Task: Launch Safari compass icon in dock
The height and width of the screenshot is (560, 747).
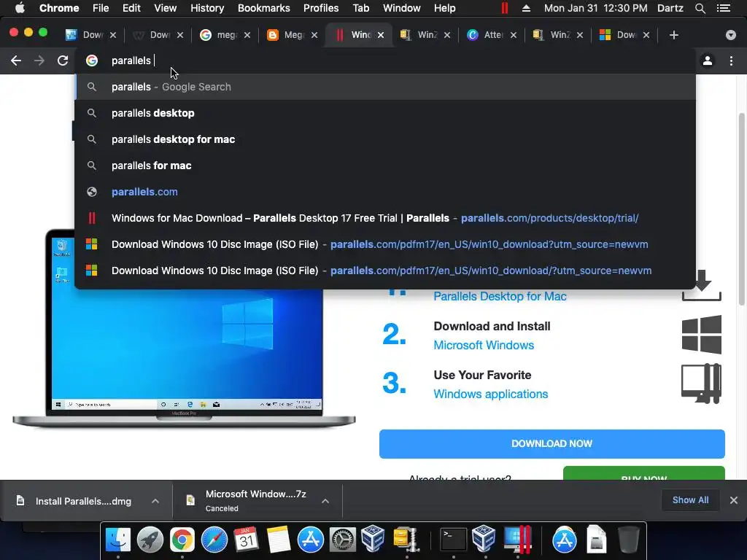Action: pos(214,540)
